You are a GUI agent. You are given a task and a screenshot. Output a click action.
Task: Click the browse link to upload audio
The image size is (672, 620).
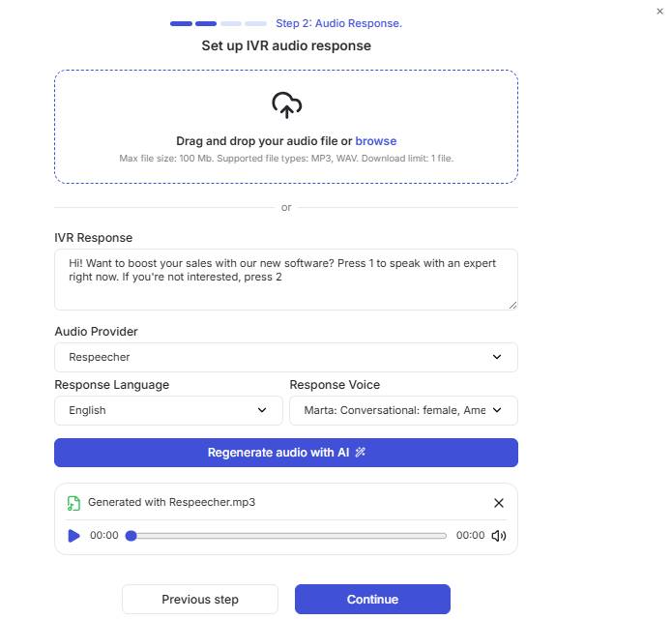376,141
